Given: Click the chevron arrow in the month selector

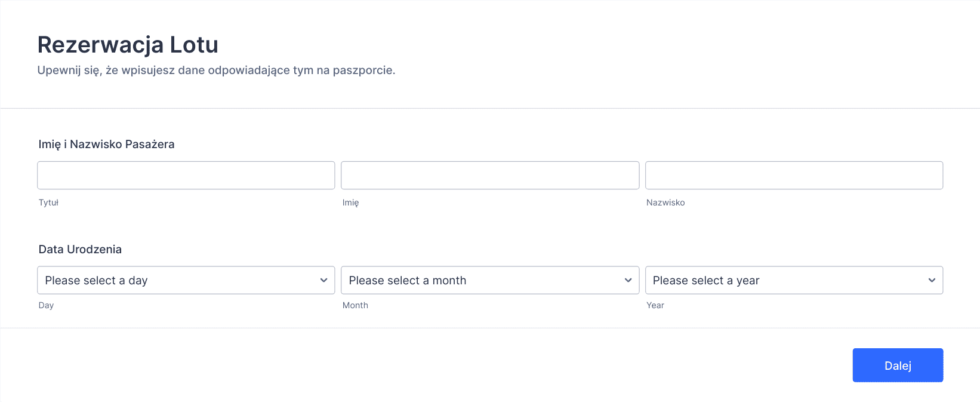Looking at the screenshot, I should (628, 280).
